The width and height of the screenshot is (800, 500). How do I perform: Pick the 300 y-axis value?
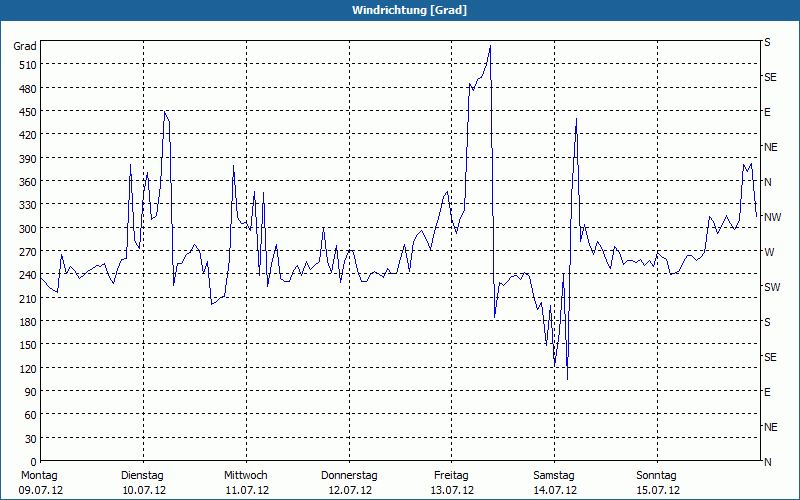point(28,229)
